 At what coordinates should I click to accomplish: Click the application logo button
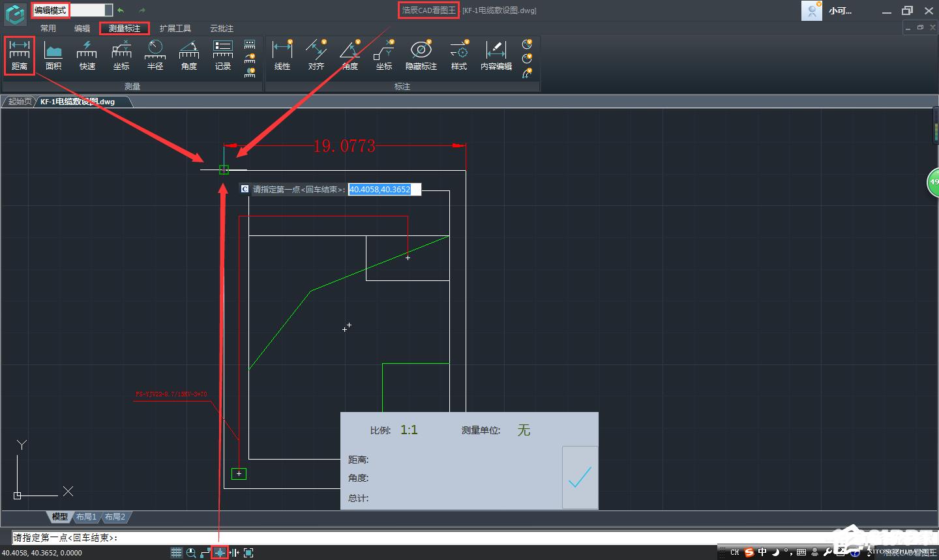(x=14, y=13)
